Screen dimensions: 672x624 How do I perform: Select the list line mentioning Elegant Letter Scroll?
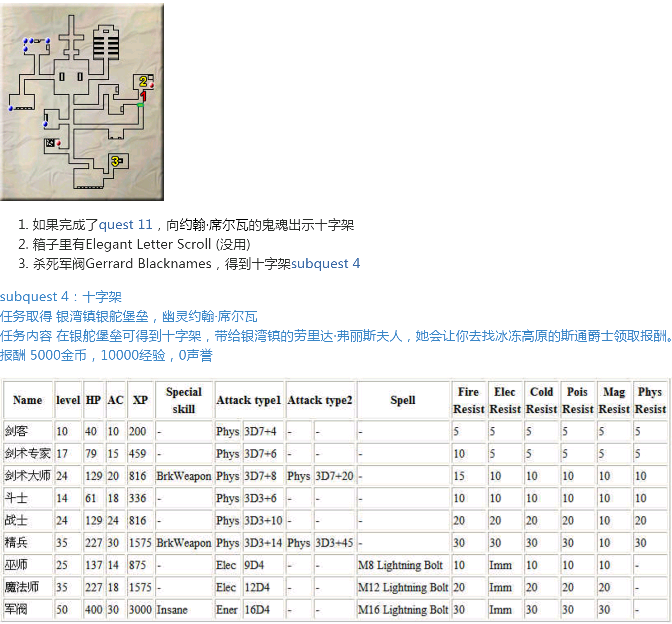point(141,244)
